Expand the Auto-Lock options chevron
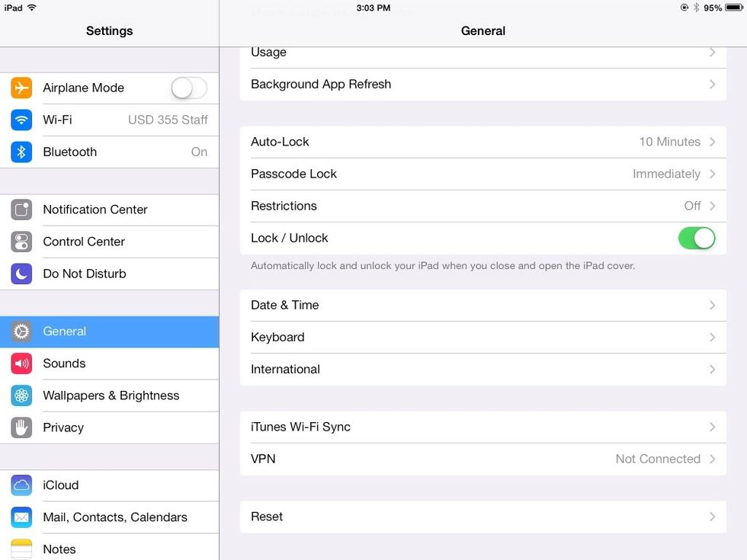747x560 pixels. coord(712,142)
